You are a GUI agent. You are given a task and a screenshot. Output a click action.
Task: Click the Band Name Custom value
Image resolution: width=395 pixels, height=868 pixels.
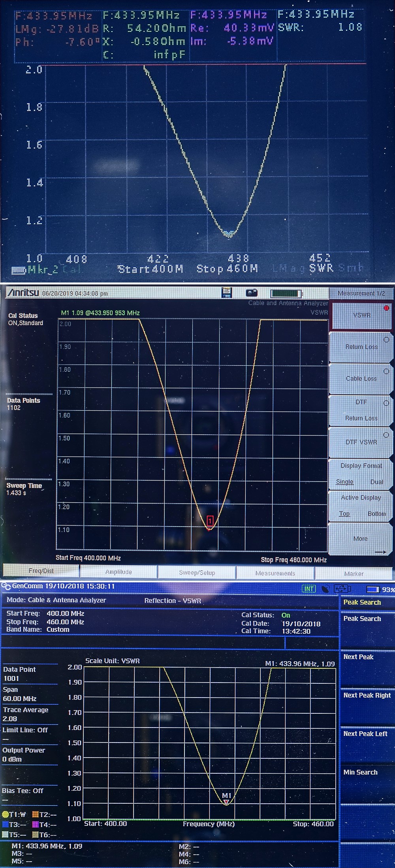click(x=58, y=630)
